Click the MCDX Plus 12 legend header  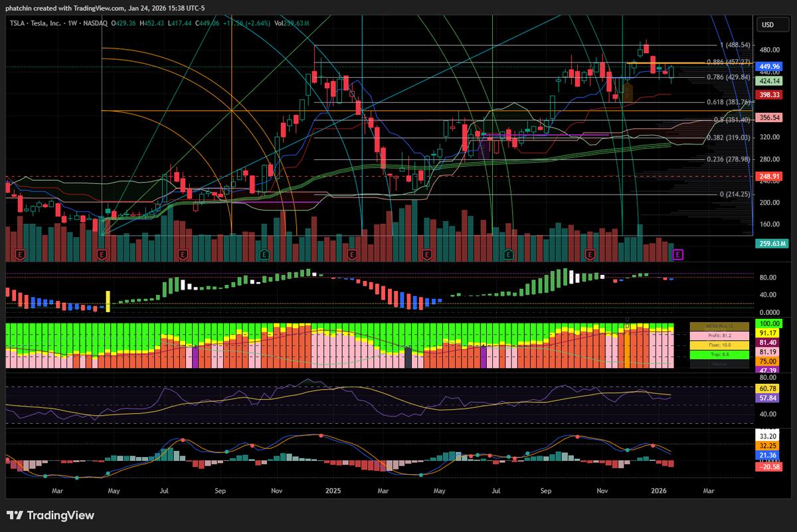click(x=719, y=327)
